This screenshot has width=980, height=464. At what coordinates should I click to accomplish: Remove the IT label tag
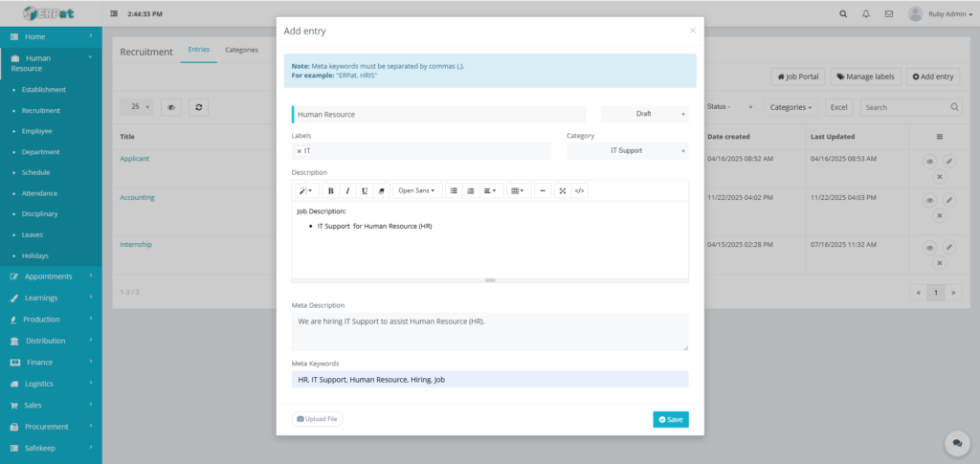click(299, 151)
